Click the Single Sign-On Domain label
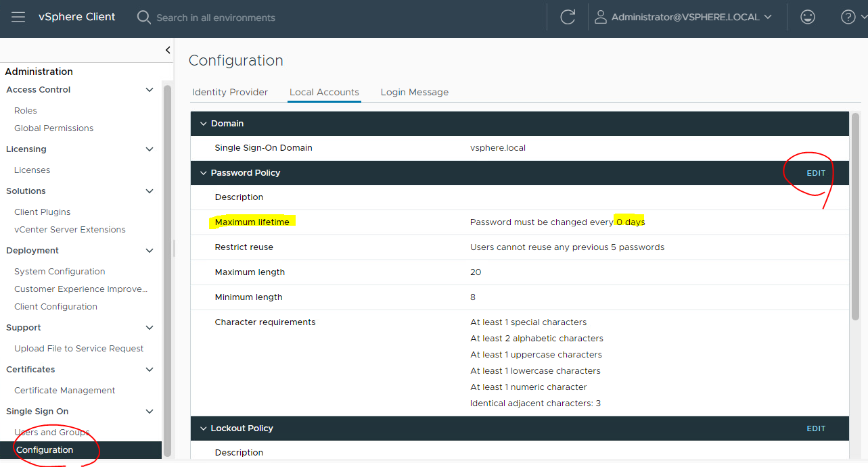The width and height of the screenshot is (868, 467). [x=263, y=148]
